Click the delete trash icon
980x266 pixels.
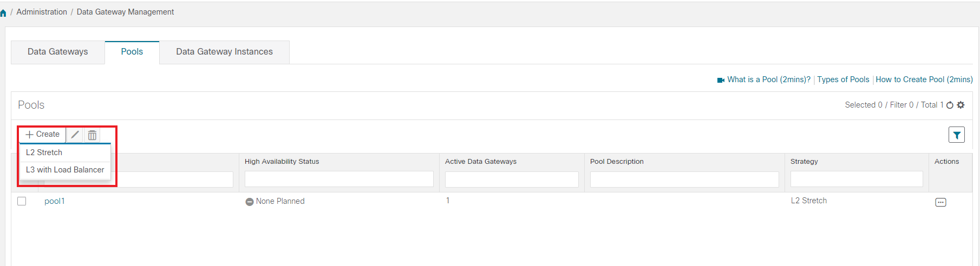93,135
